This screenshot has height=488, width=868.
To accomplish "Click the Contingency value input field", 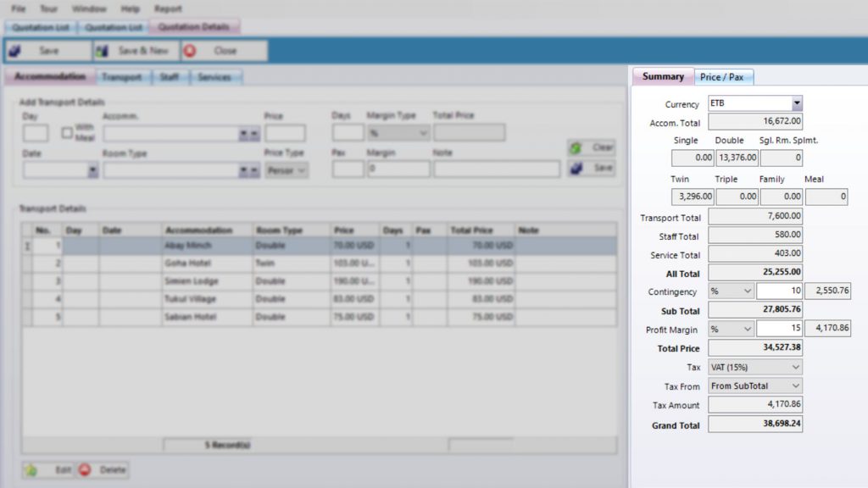I will point(779,291).
